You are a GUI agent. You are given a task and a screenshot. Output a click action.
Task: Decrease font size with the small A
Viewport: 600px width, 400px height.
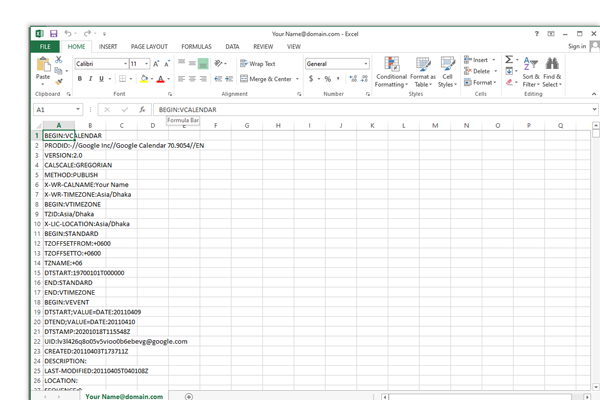coord(167,64)
